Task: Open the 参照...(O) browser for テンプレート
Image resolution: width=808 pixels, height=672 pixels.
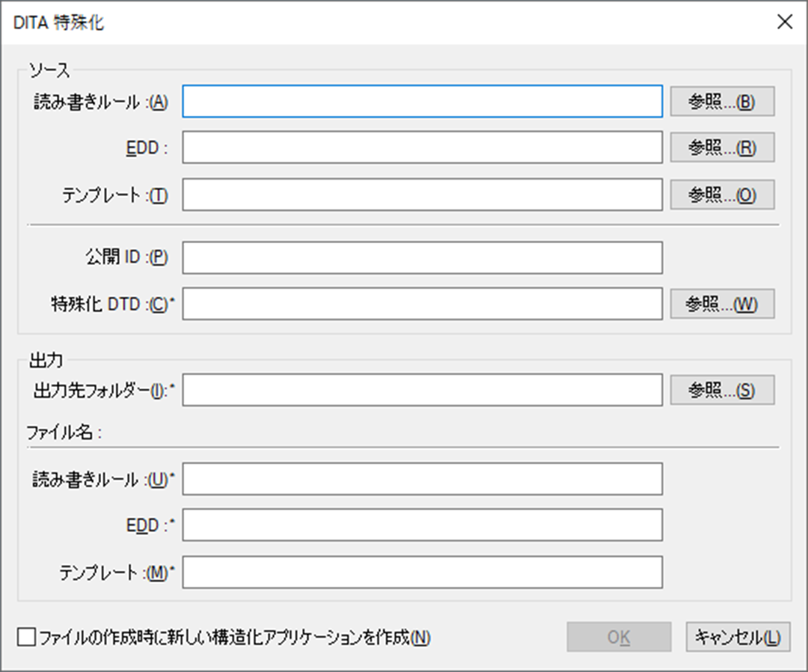Action: 721,195
